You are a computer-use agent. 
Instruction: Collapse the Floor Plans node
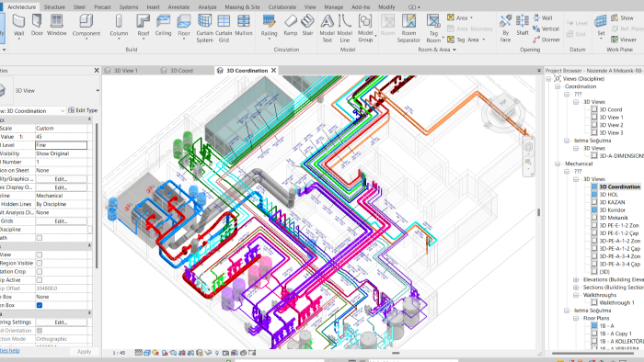[576, 318]
